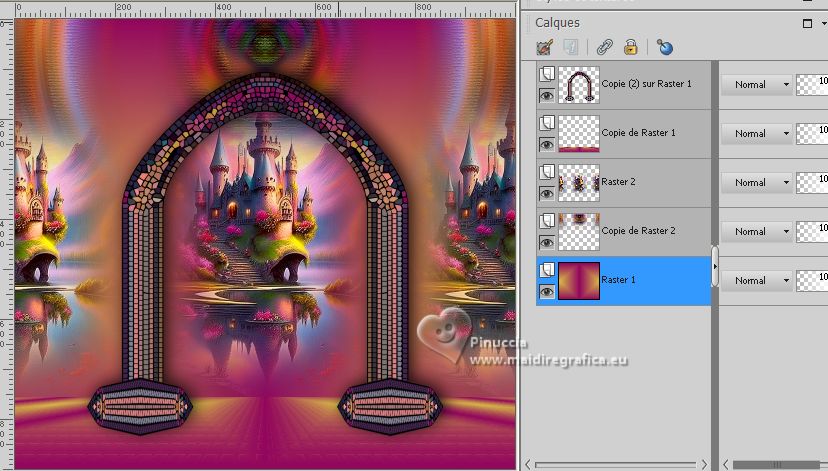
Task: Hide the Raster 1 layer
Action: (x=547, y=291)
